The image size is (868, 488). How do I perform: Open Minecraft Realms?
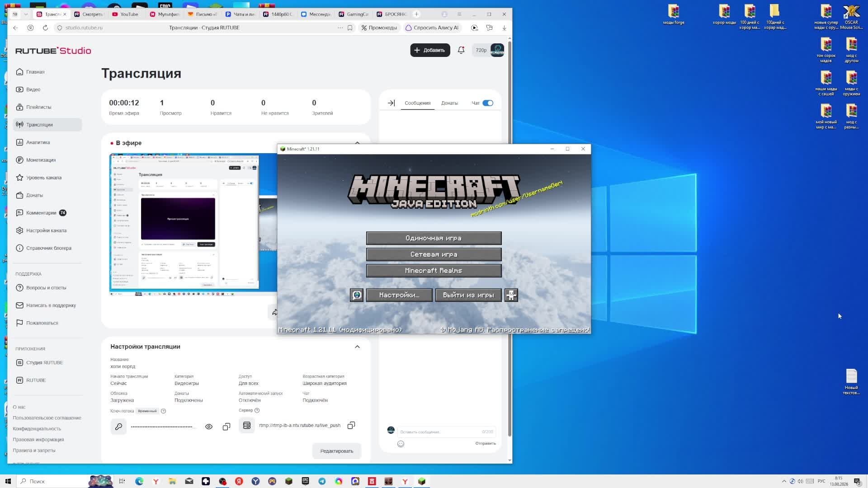pyautogui.click(x=434, y=271)
